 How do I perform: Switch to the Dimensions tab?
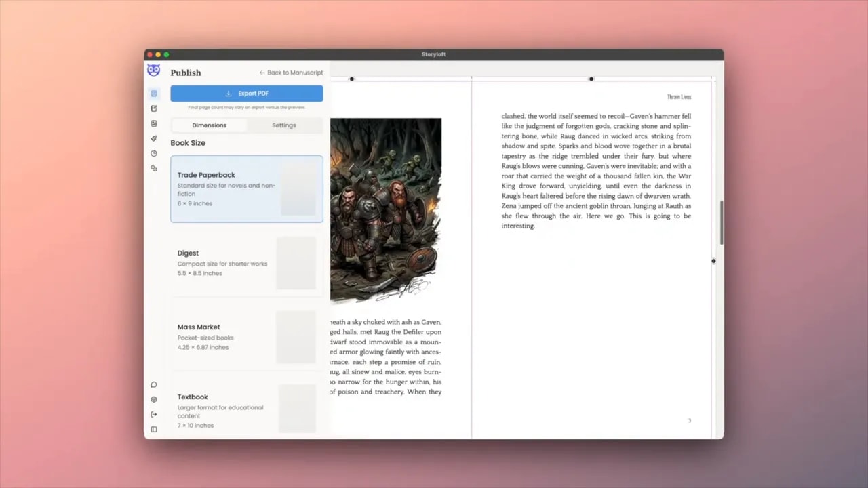tap(209, 125)
